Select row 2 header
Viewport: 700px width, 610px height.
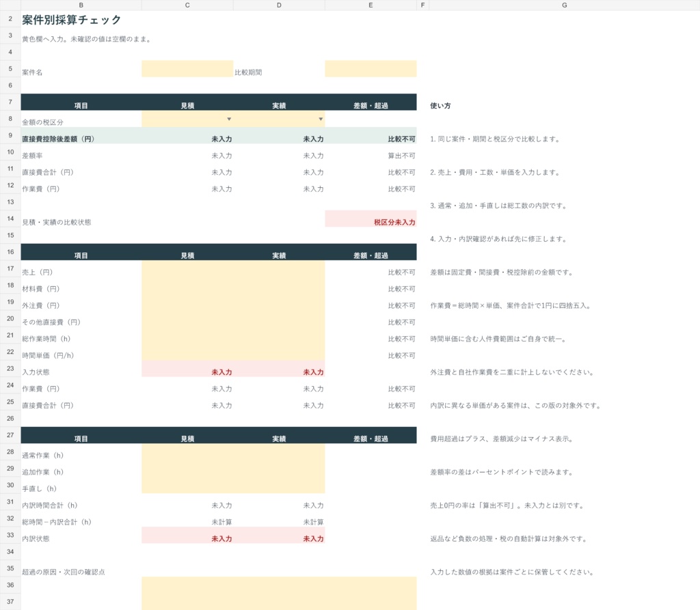point(10,19)
